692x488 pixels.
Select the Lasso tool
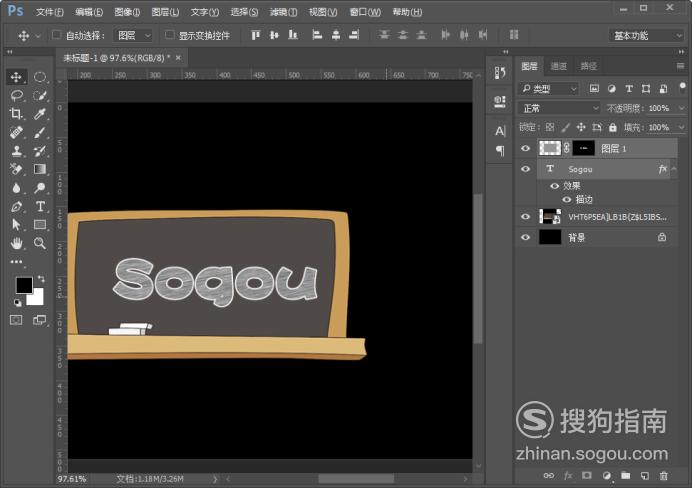pyautogui.click(x=16, y=95)
